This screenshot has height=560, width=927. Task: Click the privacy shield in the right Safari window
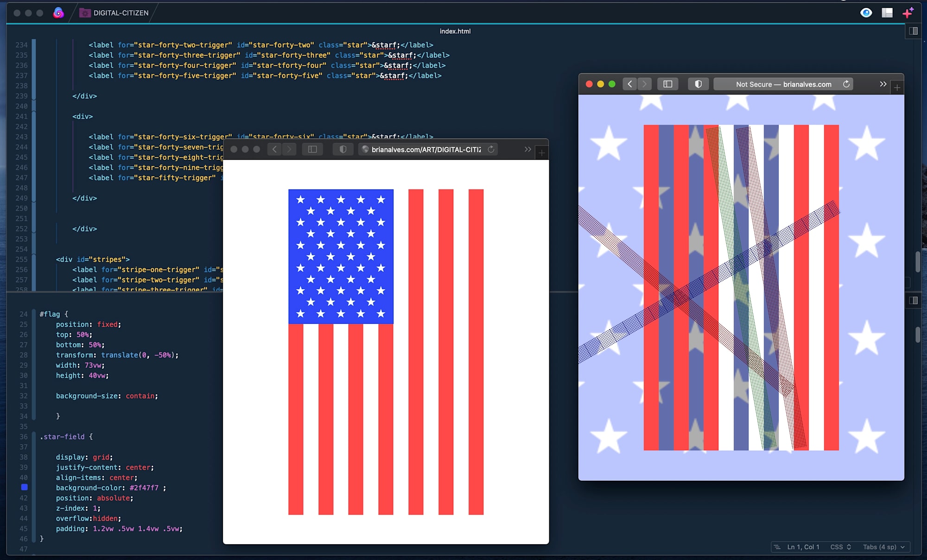[x=698, y=84]
